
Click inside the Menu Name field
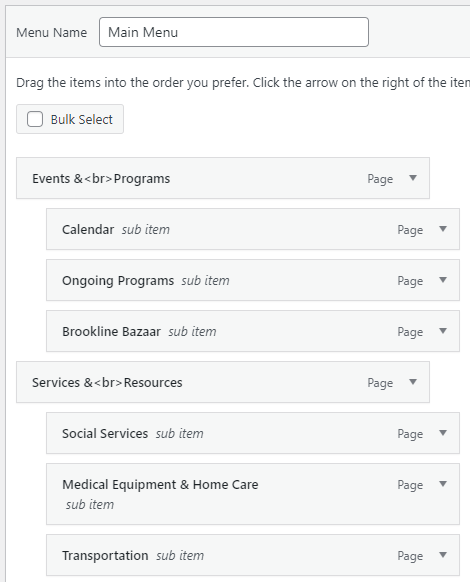(234, 32)
